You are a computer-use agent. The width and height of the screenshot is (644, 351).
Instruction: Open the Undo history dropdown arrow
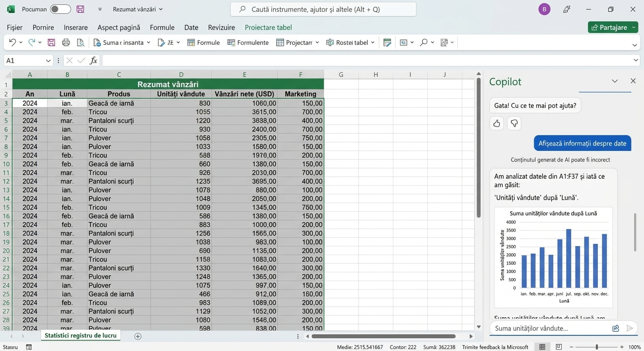21,43
